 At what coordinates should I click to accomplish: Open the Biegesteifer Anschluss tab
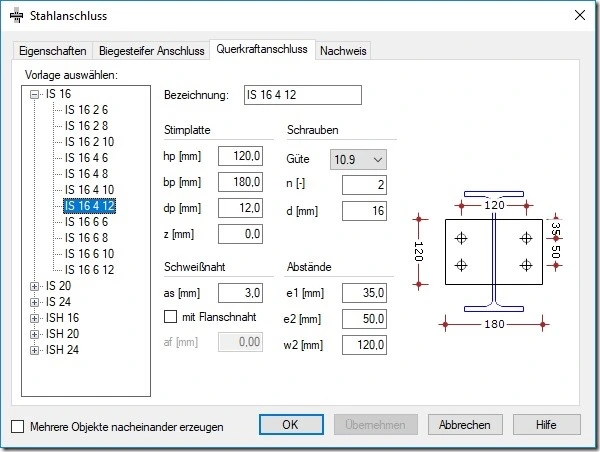pyautogui.click(x=152, y=51)
